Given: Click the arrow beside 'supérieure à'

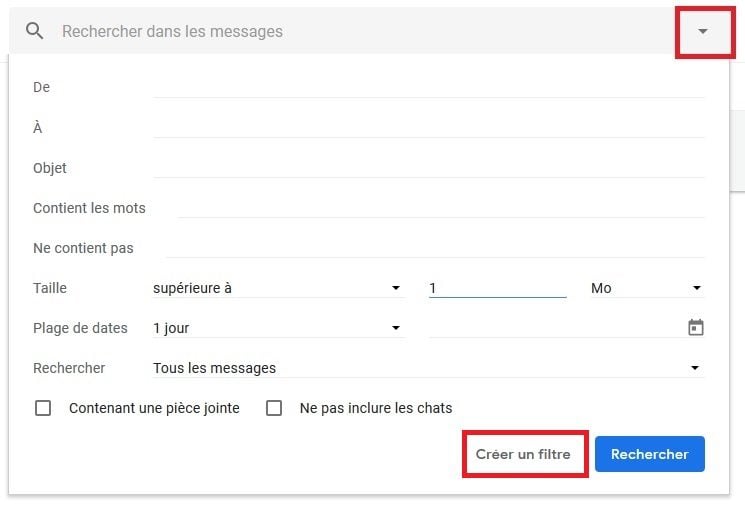Looking at the screenshot, I should click(396, 288).
